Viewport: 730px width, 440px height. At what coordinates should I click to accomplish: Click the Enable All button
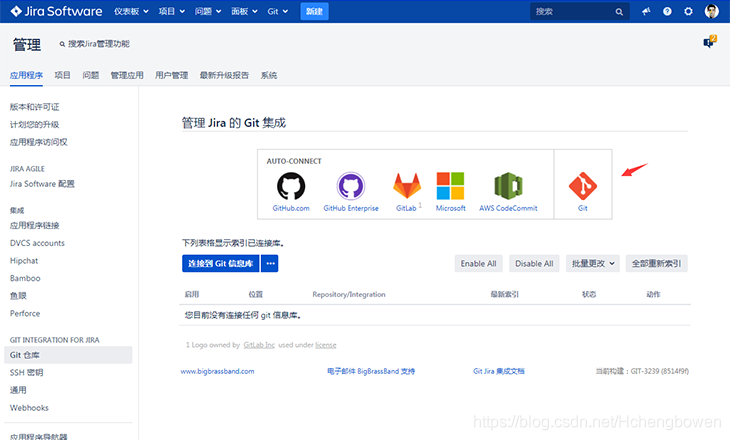478,264
